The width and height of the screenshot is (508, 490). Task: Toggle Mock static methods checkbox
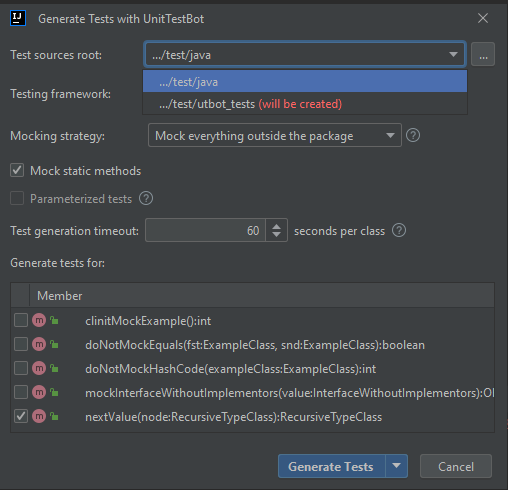pos(17,170)
